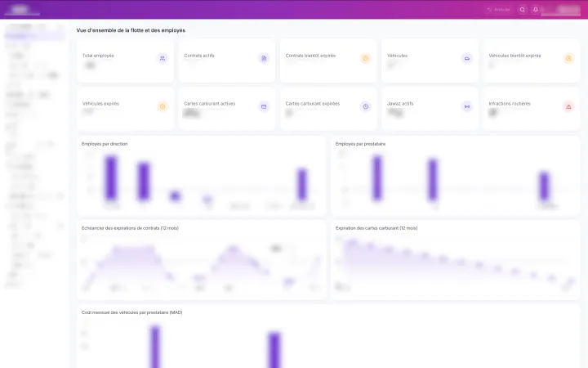The image size is (588, 368).
Task: Open notifications bell in the header
Action: pyautogui.click(x=536, y=10)
